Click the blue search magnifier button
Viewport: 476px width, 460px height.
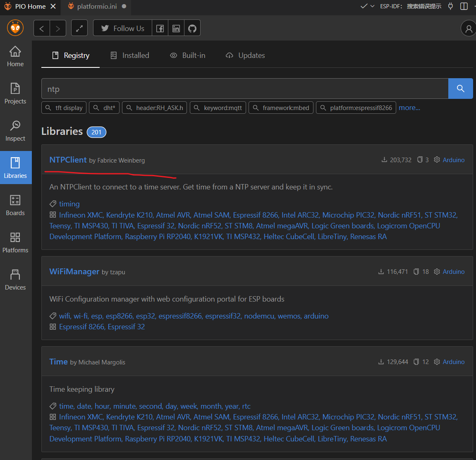pos(461,89)
